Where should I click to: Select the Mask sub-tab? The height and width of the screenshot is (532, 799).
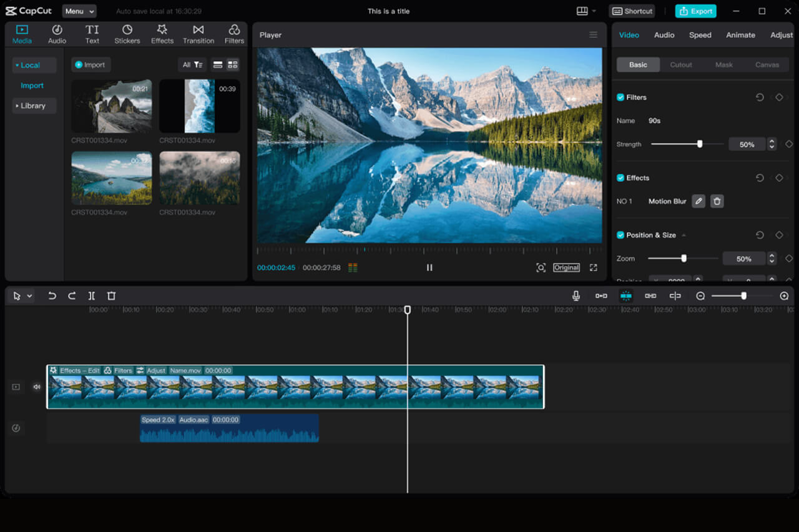[x=724, y=65]
